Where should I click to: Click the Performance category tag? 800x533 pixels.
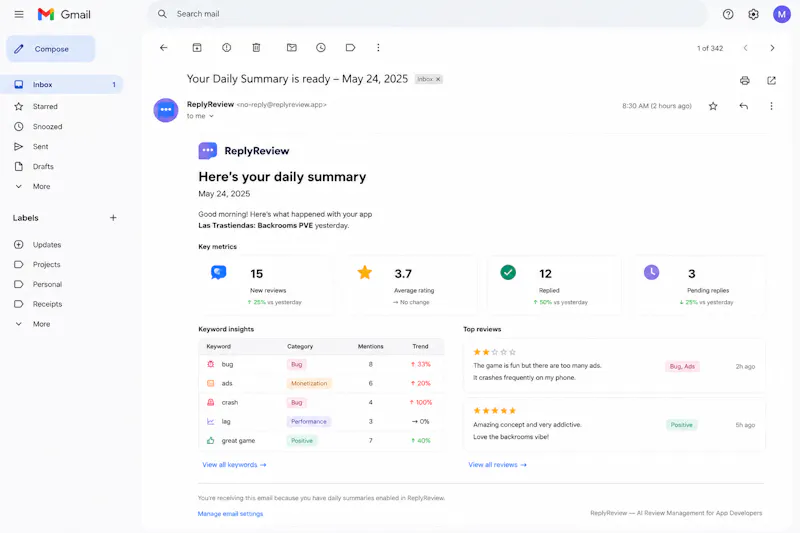point(309,421)
